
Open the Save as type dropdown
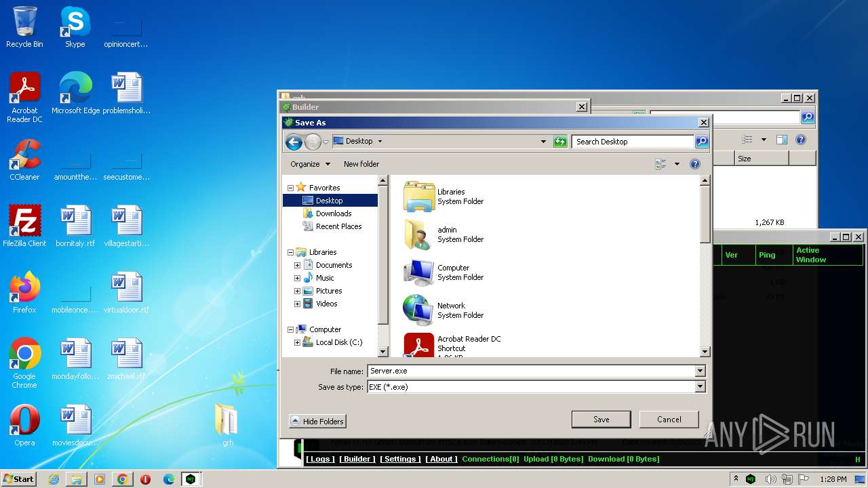[x=700, y=387]
